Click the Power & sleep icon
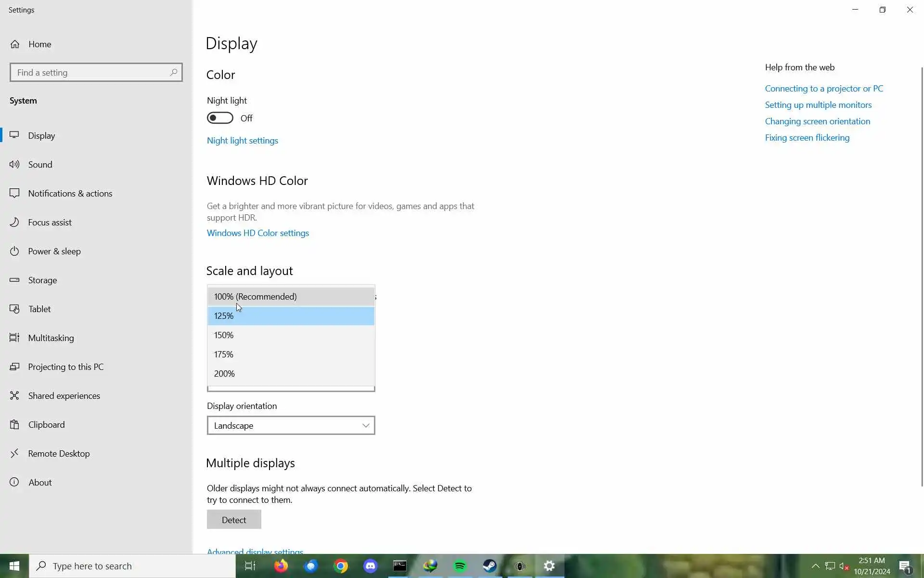924x578 pixels. (15, 251)
